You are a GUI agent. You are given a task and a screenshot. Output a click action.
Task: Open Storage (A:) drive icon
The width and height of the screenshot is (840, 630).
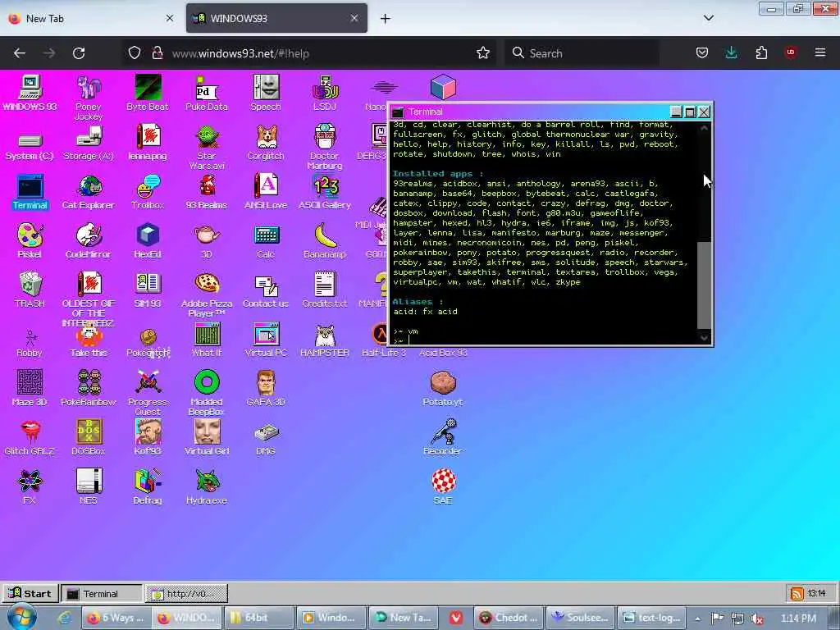point(89,143)
